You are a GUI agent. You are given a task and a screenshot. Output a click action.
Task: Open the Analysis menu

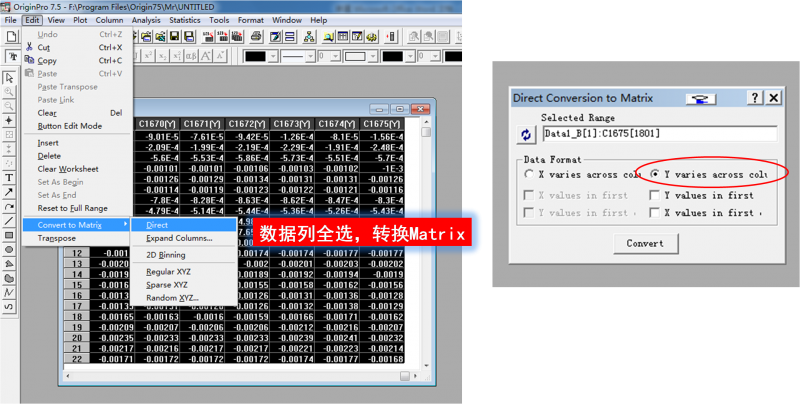pos(146,20)
